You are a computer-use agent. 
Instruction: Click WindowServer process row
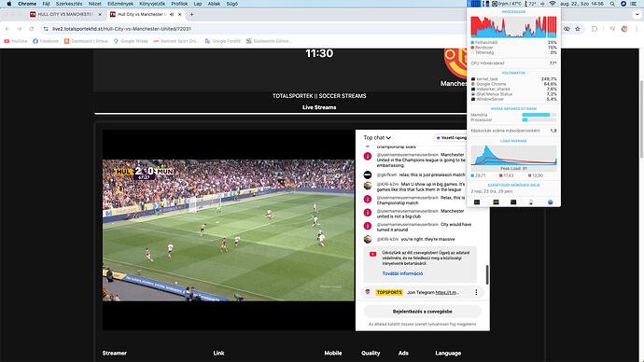pyautogui.click(x=513, y=99)
